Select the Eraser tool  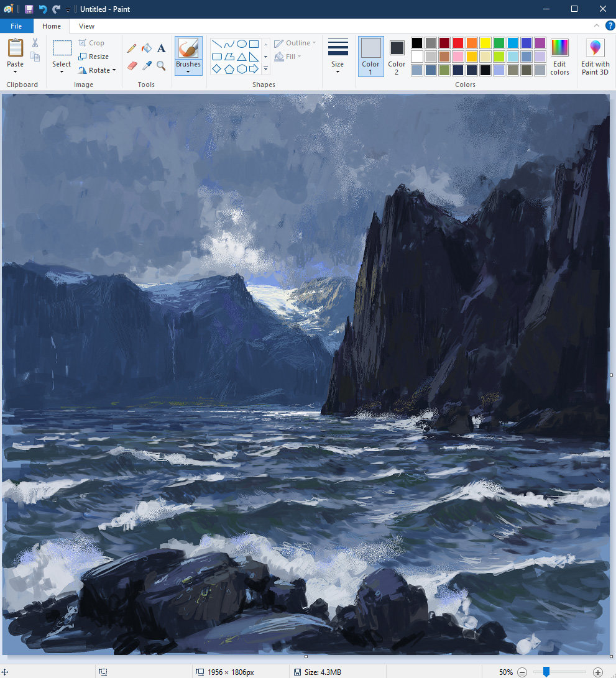click(132, 65)
